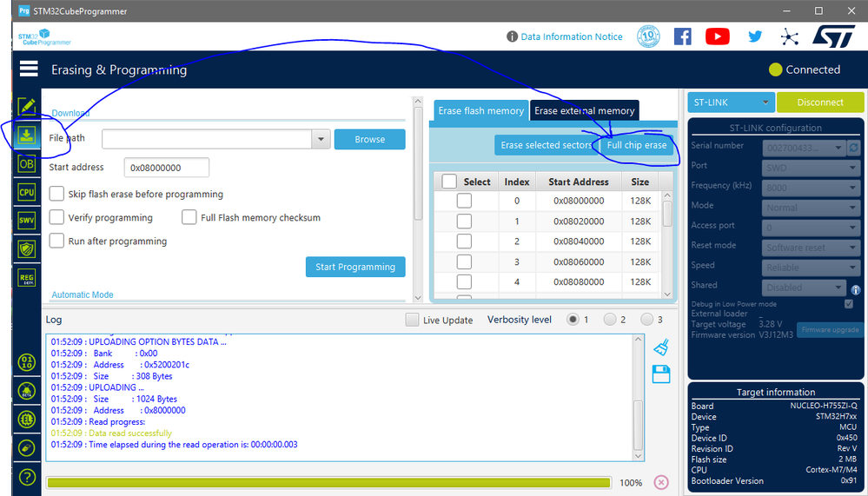Refresh the ST-LINK serial number list

(x=853, y=148)
